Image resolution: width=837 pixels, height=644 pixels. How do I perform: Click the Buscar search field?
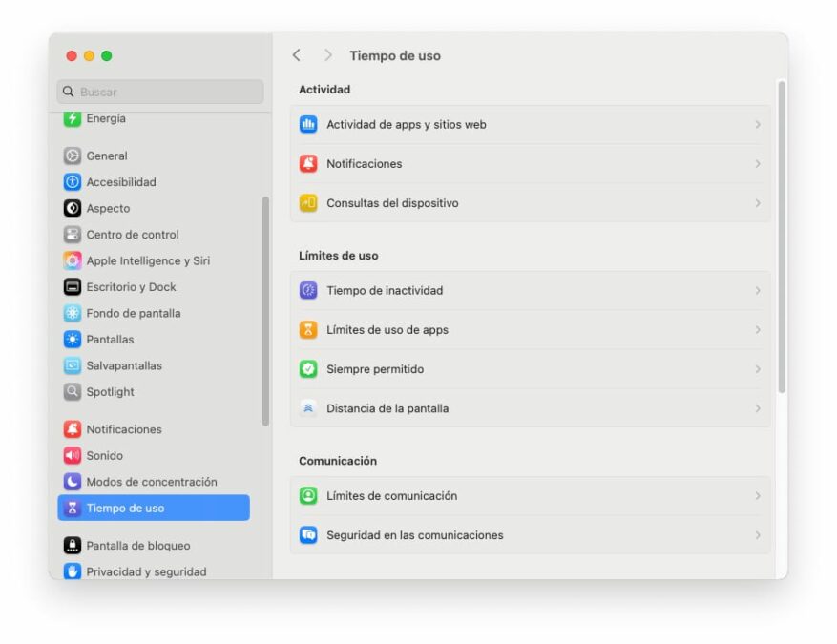coord(160,92)
